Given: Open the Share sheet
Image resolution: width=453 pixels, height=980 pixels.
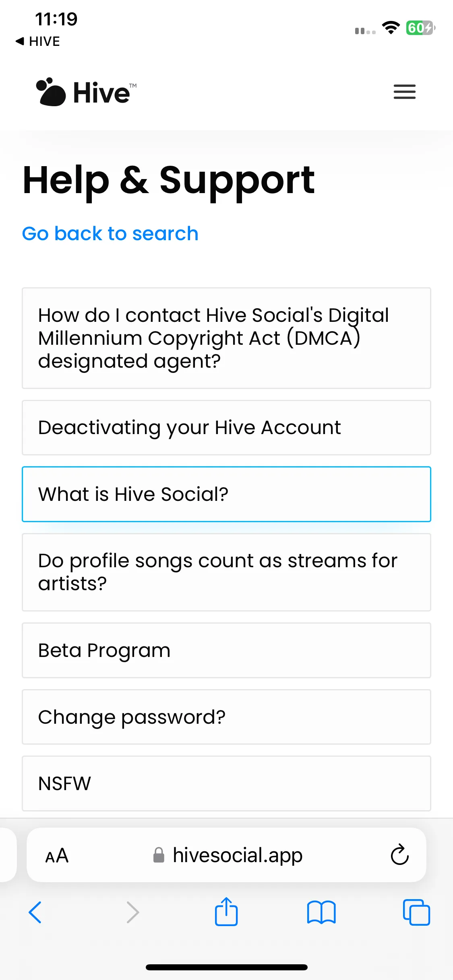Looking at the screenshot, I should coord(226,912).
